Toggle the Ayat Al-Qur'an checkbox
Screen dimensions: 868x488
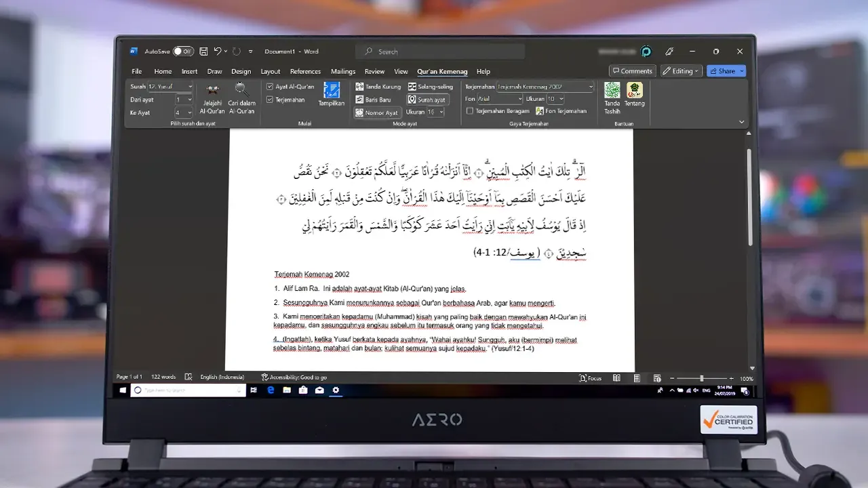point(270,87)
